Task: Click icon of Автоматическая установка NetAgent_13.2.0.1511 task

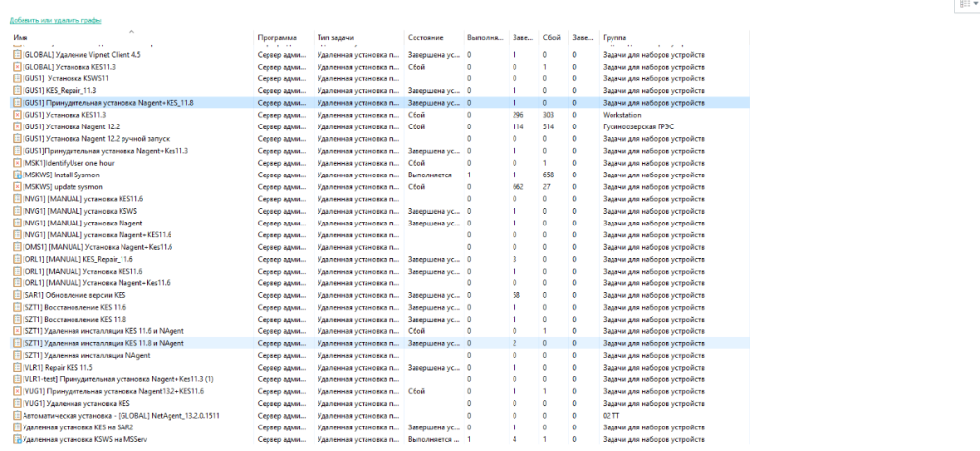Action: (x=17, y=416)
